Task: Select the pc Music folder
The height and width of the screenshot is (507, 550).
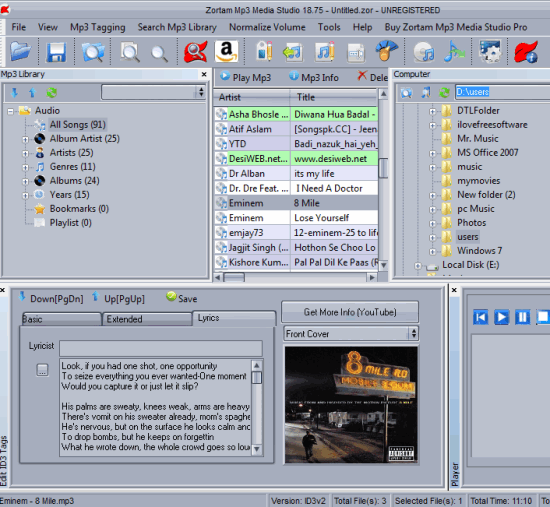Action: pos(476,209)
